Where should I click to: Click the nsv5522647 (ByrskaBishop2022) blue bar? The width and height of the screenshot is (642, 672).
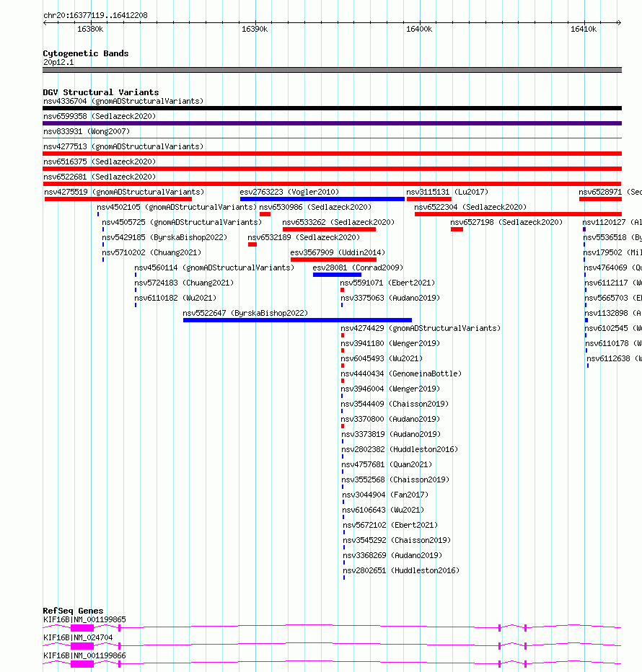pyautogui.click(x=297, y=320)
